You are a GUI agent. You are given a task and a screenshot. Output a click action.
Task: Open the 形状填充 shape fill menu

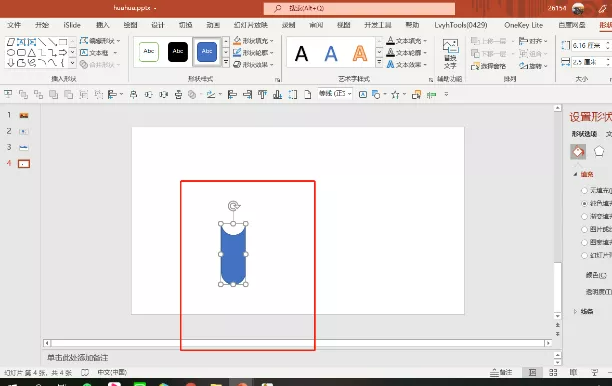point(253,41)
